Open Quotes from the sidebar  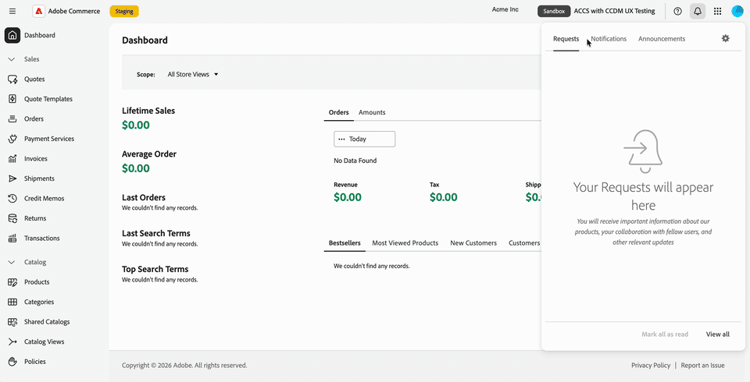(34, 79)
